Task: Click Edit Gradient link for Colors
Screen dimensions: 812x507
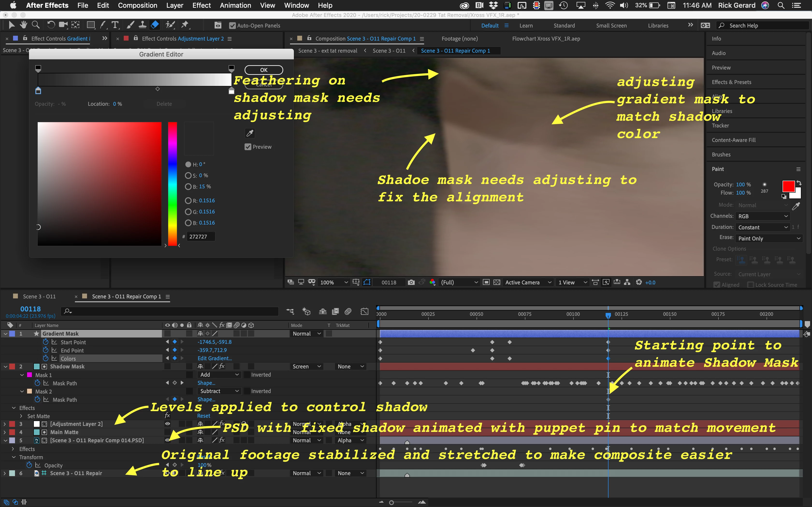Action: [x=214, y=358]
